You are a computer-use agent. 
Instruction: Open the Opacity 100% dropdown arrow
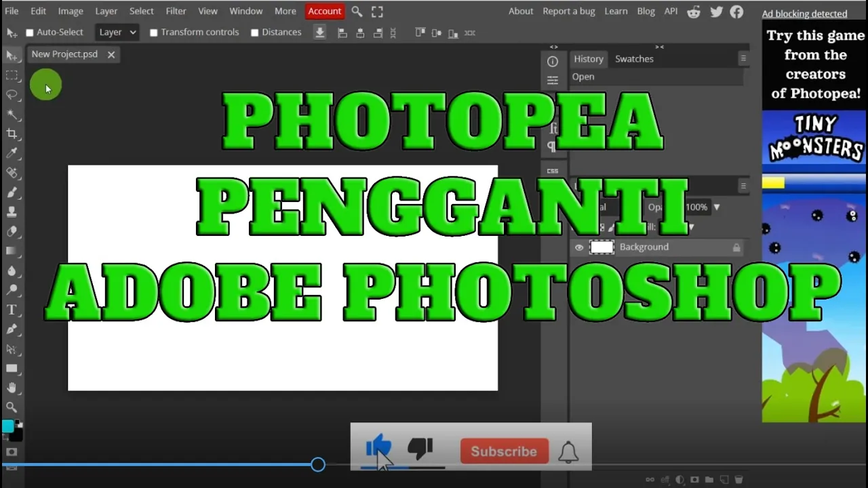[x=717, y=207]
